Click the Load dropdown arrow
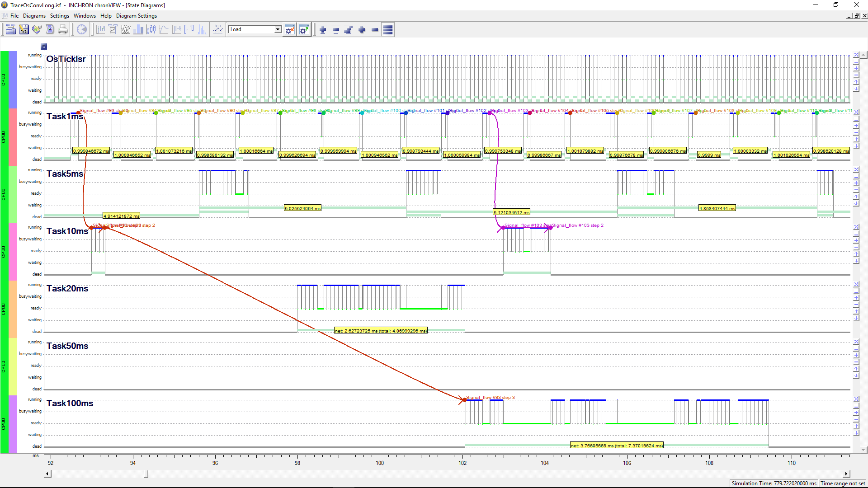The image size is (868, 488). tap(278, 29)
